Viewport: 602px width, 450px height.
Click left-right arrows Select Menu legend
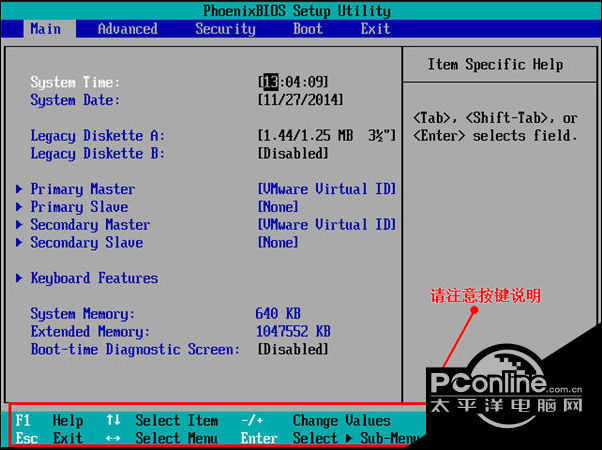pos(162,438)
